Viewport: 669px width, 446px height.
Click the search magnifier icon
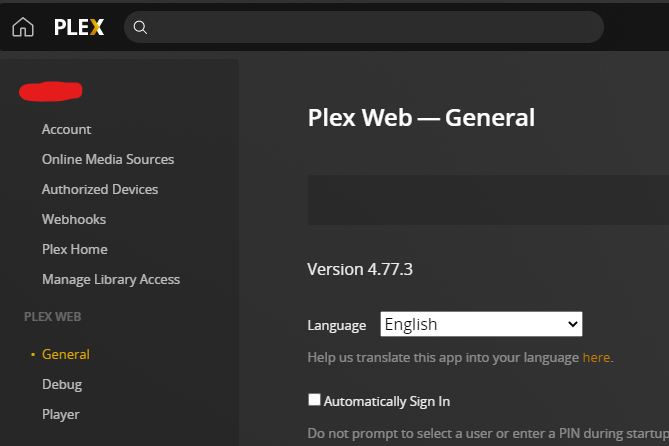coord(141,28)
